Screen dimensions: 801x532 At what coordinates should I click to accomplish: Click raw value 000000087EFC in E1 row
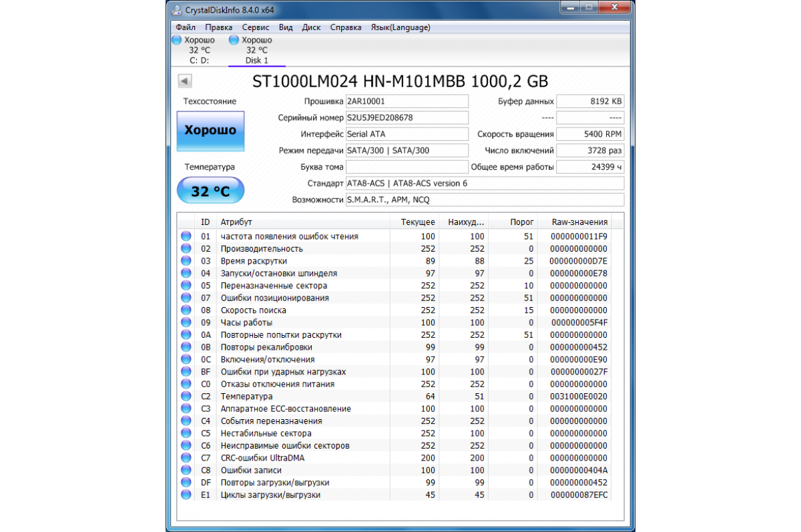tap(579, 495)
